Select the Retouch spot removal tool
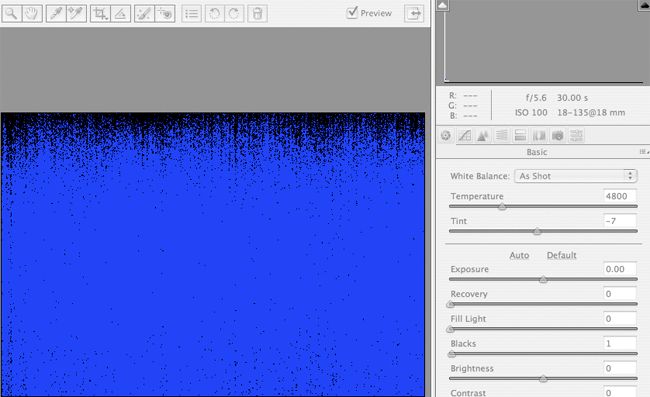The image size is (650, 397). coord(144,13)
